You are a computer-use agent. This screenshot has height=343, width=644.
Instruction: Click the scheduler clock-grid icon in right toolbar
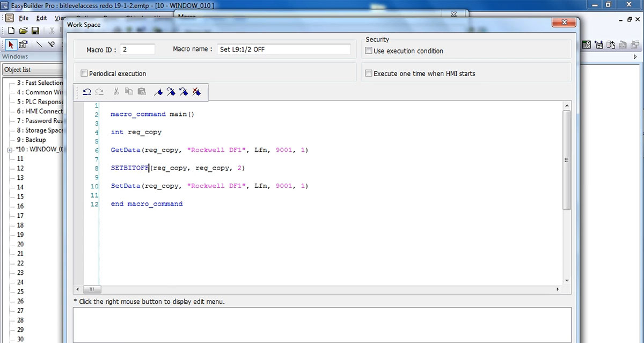point(587,45)
